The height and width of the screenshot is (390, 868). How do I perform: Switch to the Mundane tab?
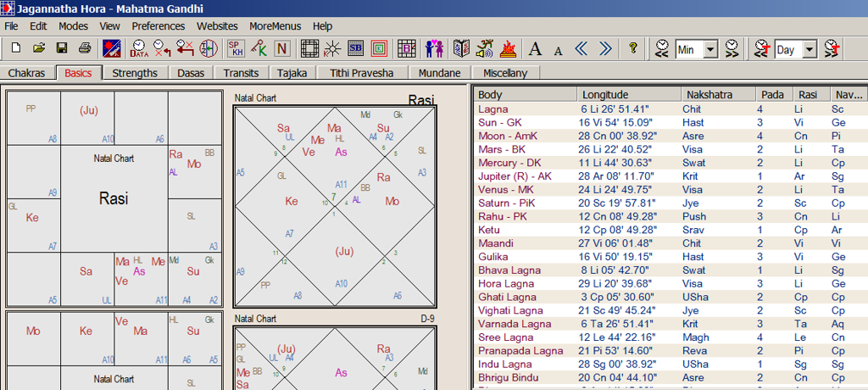coord(440,73)
